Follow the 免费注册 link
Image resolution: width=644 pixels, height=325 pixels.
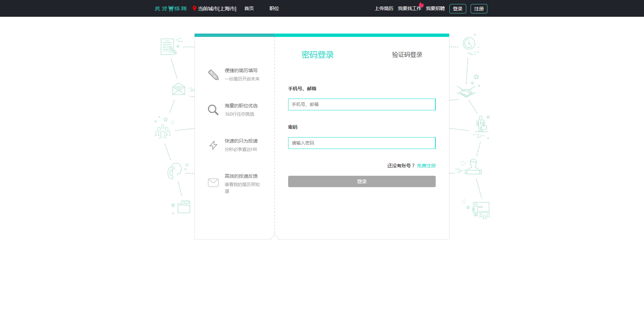coord(426,166)
